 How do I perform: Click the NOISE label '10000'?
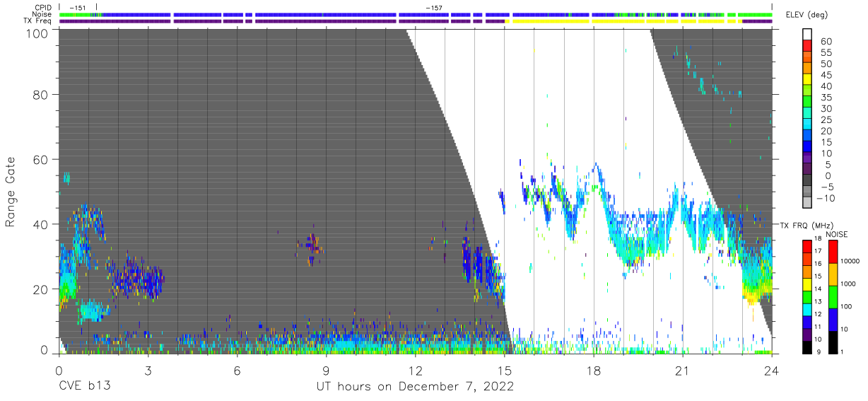click(851, 261)
